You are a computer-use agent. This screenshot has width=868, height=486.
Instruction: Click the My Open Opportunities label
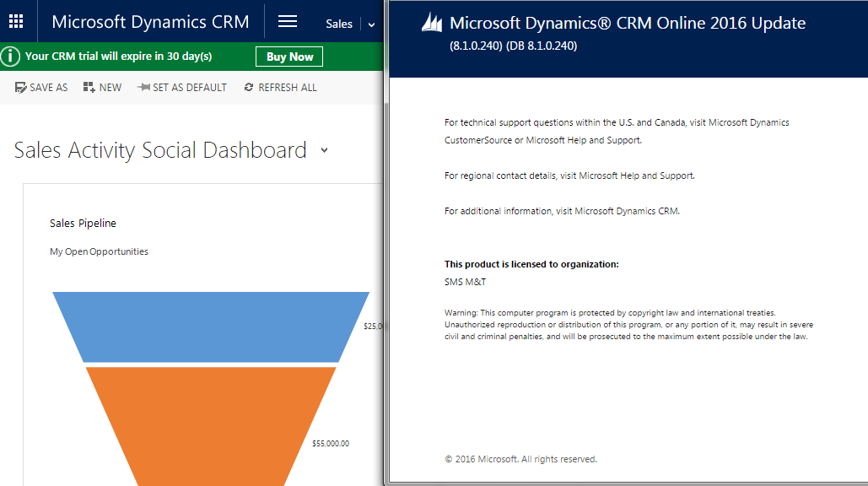coord(99,251)
